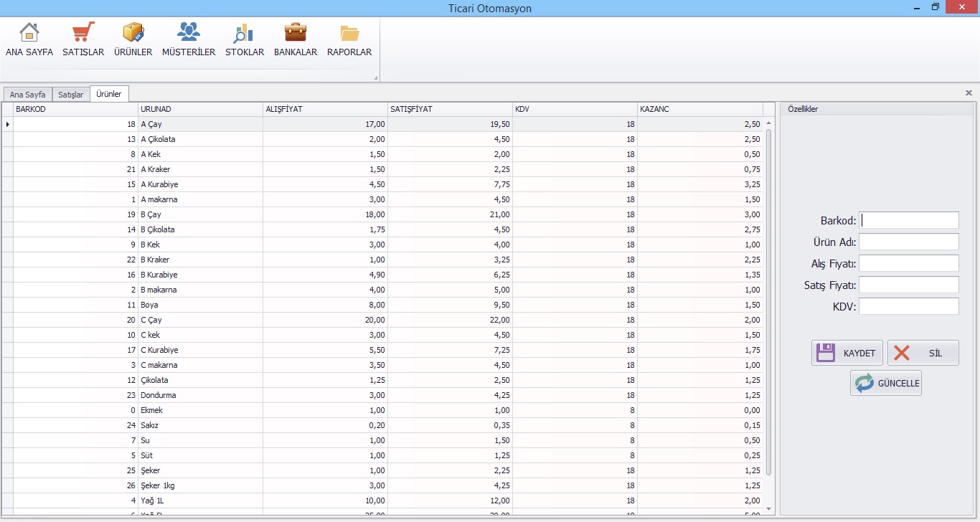Click the SİL delete button

point(923,353)
